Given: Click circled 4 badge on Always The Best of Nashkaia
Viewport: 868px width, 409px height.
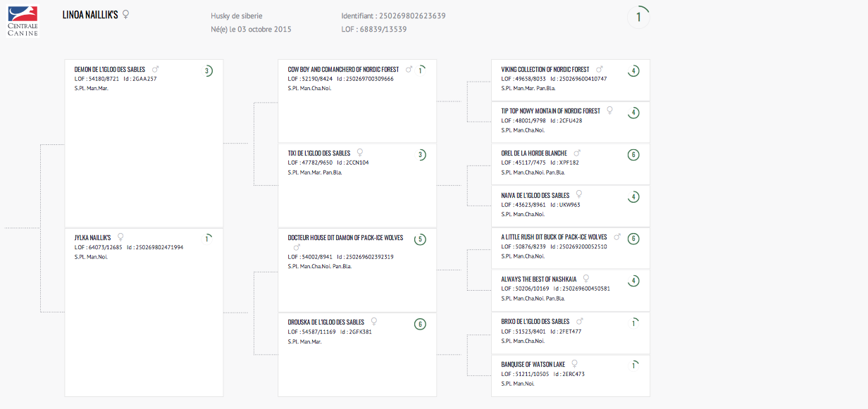Looking at the screenshot, I should point(633,281).
